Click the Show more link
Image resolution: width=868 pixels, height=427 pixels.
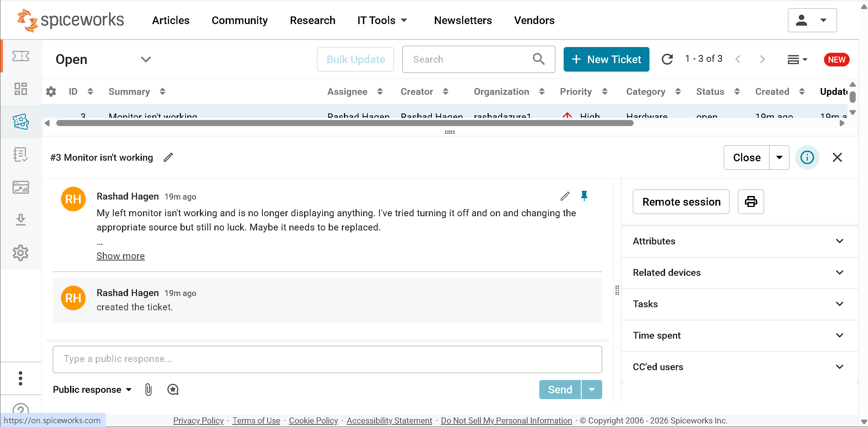tap(120, 256)
